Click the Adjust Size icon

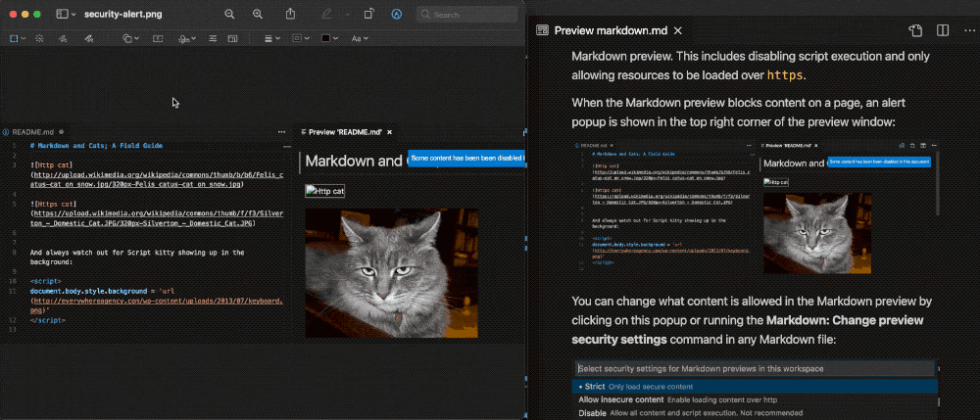pos(232,39)
